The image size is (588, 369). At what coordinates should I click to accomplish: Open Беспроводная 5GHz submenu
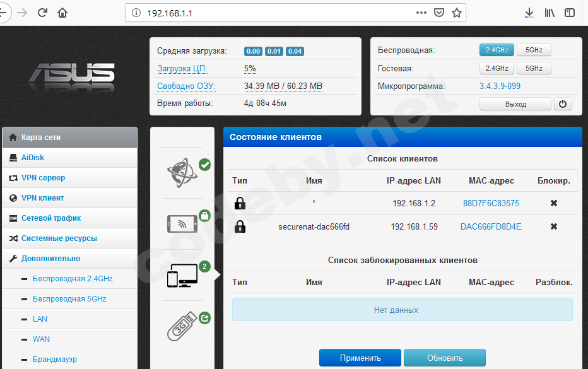(70, 299)
